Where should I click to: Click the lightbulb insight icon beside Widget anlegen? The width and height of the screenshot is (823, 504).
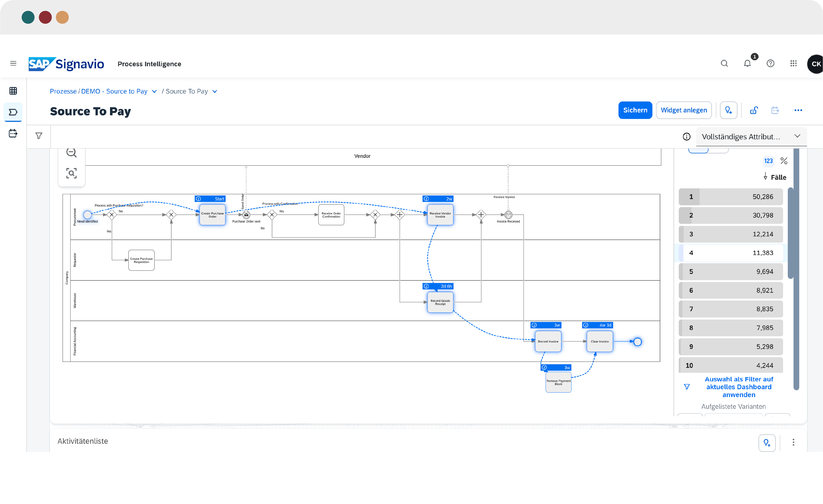pos(729,110)
